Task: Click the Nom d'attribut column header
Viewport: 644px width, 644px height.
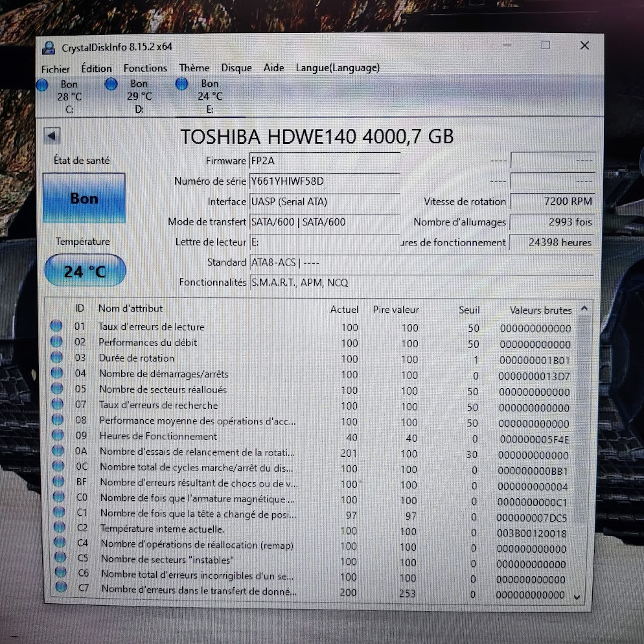Action: (131, 308)
